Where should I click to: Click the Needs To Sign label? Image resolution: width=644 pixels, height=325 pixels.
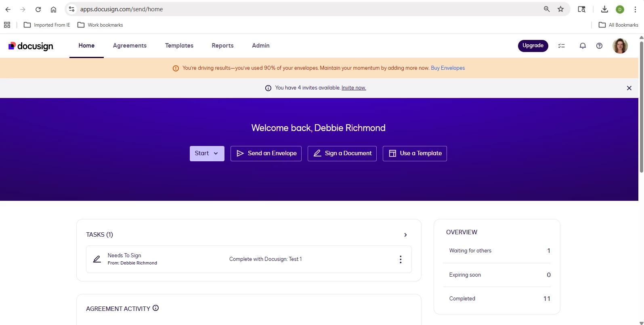(124, 255)
